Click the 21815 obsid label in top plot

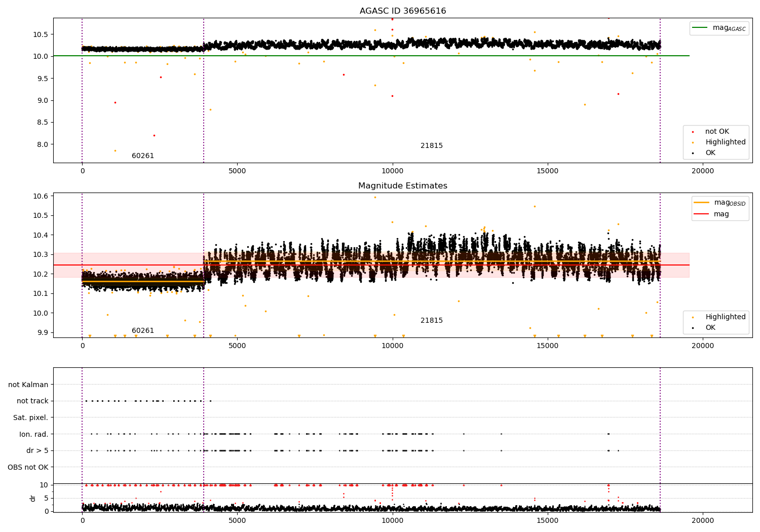coord(432,145)
